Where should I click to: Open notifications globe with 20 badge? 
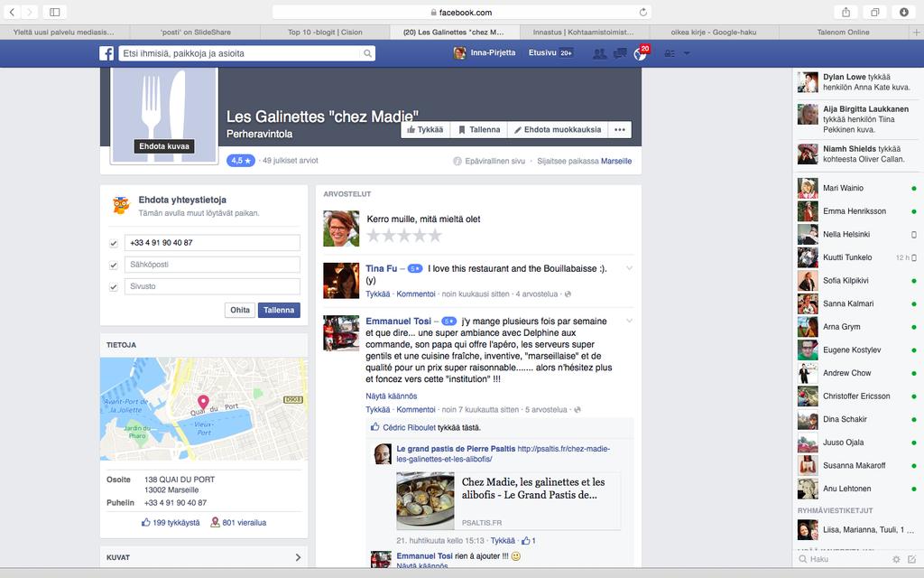[641, 53]
